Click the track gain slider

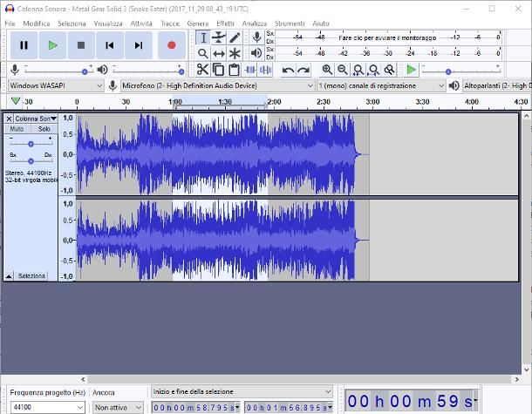(x=31, y=144)
